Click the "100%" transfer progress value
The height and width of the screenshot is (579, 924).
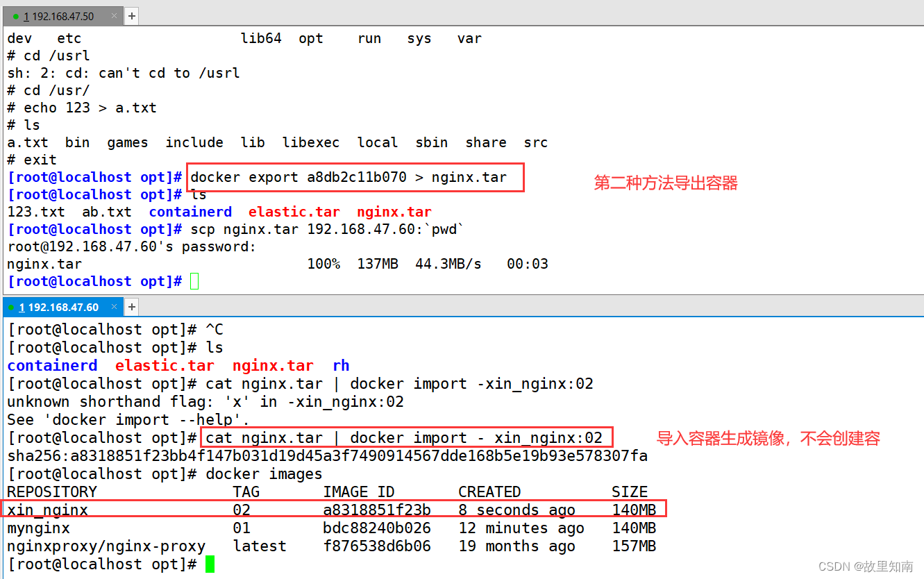tap(324, 264)
